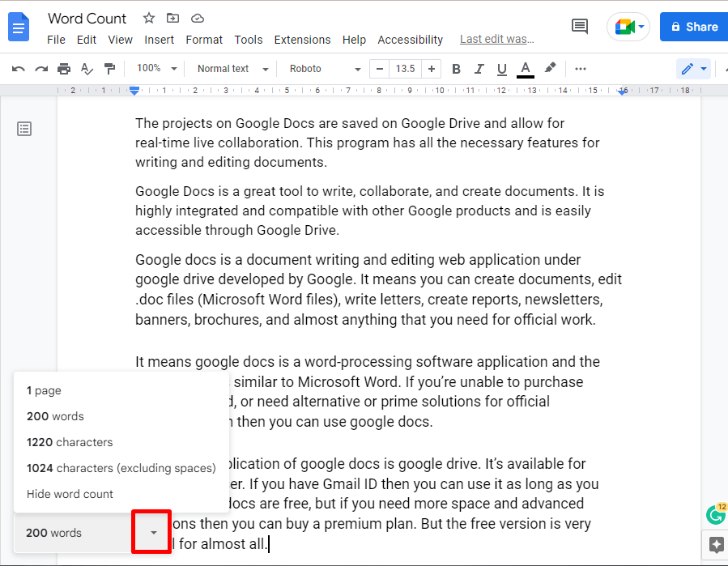Click the Share button

[x=694, y=27]
